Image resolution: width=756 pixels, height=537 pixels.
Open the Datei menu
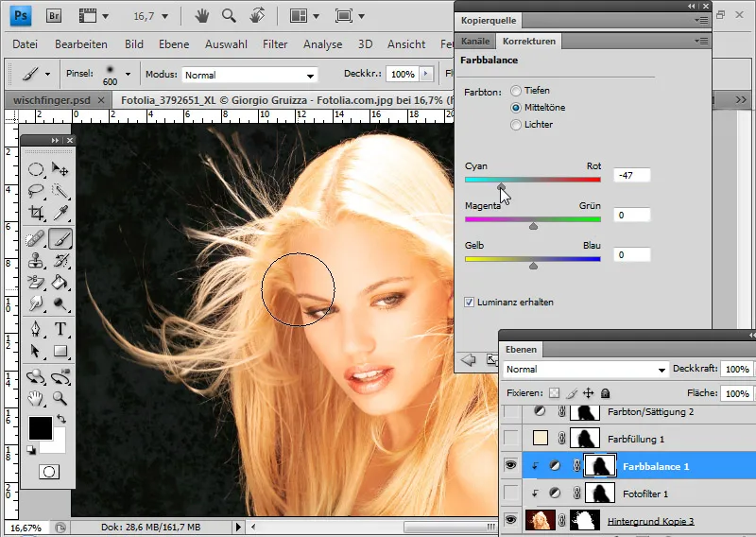coord(26,44)
